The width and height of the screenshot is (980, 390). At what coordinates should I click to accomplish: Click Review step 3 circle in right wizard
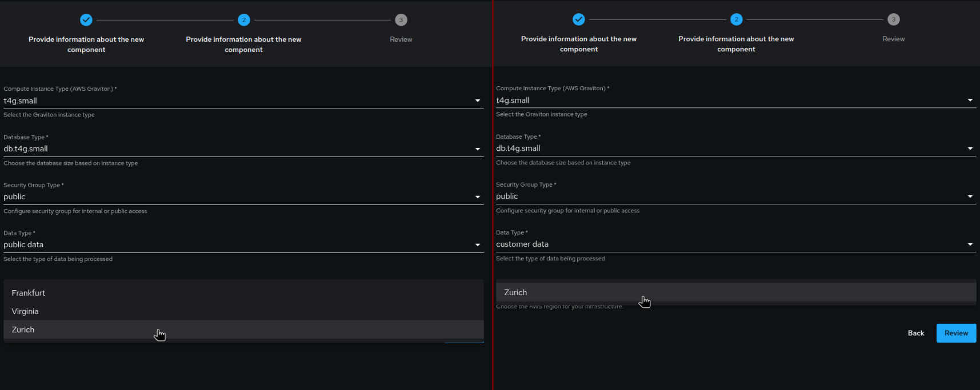point(894,19)
